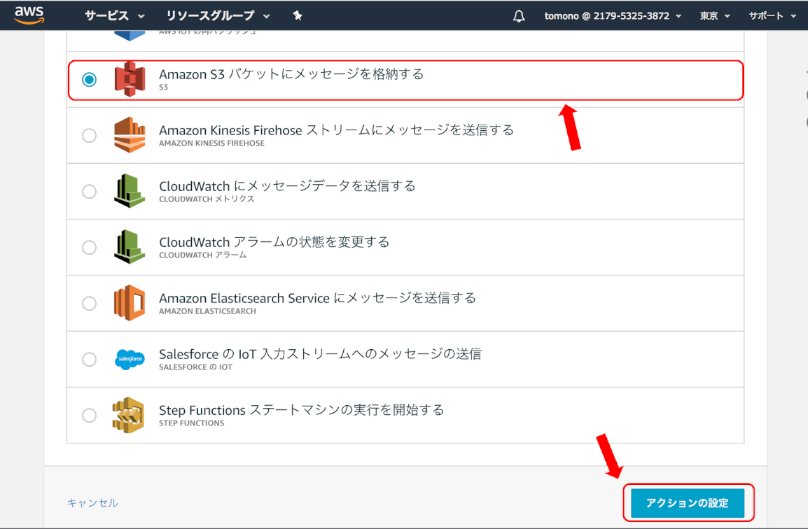This screenshot has height=529, width=808.
Task: Click the アクションの設定 button
Action: click(x=687, y=503)
